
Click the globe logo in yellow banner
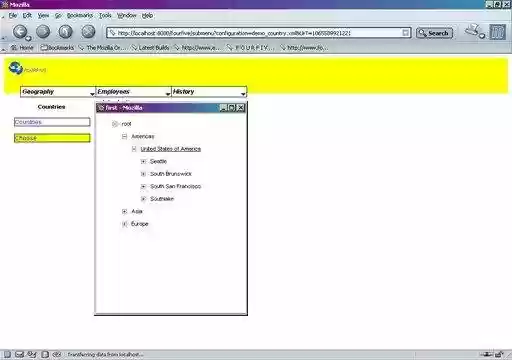click(15, 68)
